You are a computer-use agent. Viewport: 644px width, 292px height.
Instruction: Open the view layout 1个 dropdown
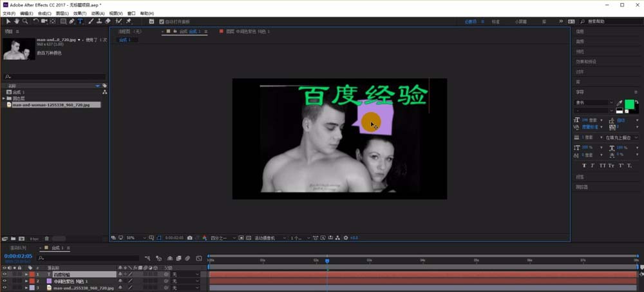click(300, 238)
